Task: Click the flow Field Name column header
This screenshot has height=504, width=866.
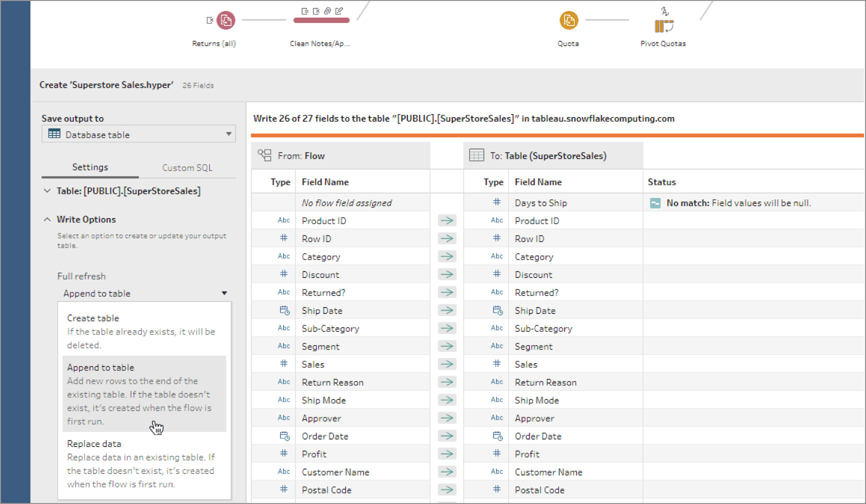Action: coord(325,182)
